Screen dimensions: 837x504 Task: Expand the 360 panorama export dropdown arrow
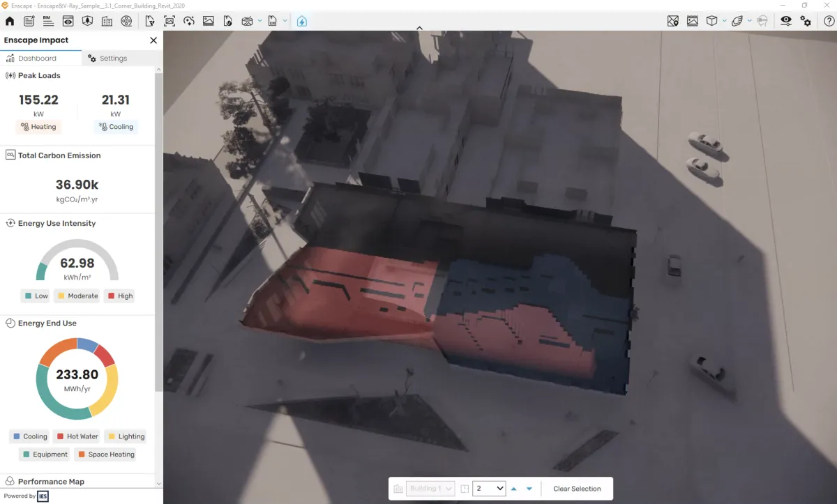coord(259,21)
